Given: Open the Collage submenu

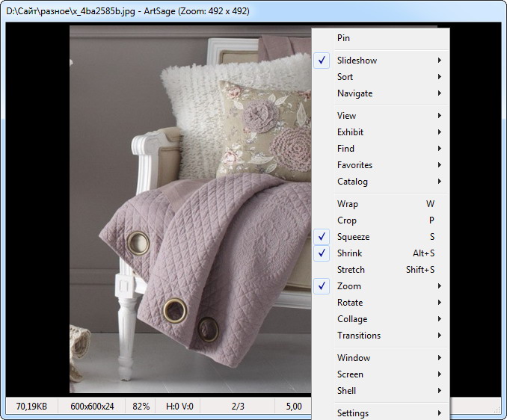Looking at the screenshot, I should coord(381,319).
